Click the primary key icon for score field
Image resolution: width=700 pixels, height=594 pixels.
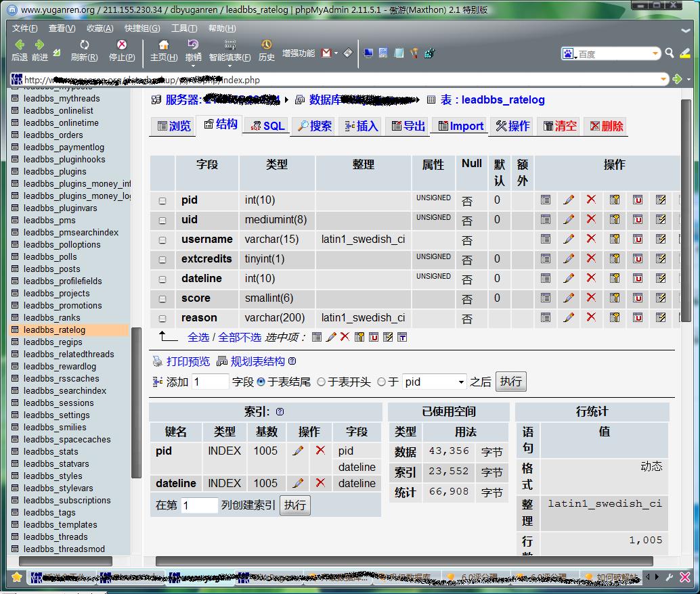pos(615,298)
